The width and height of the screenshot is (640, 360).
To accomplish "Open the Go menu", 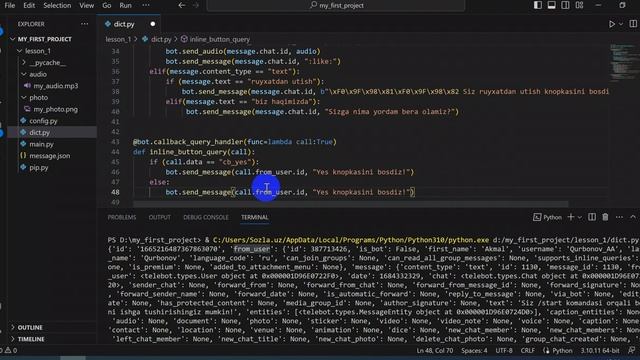I will tap(107, 5).
